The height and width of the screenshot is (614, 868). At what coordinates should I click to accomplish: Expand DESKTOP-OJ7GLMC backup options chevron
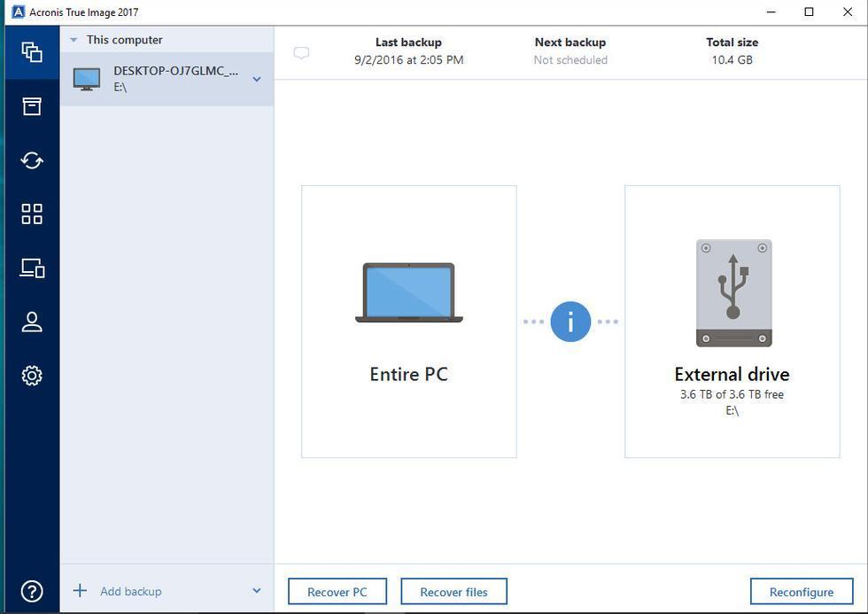(x=257, y=79)
